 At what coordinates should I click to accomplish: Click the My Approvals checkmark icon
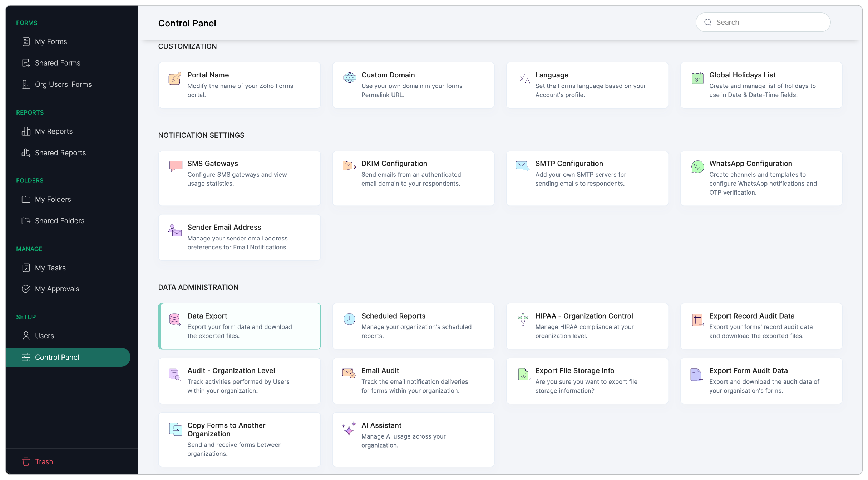(x=25, y=289)
